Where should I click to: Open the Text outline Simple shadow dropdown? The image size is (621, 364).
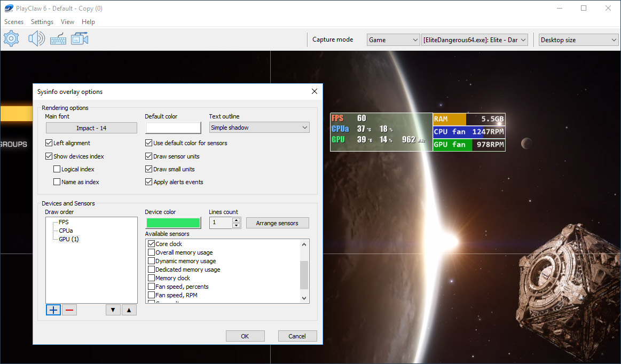pyautogui.click(x=259, y=127)
